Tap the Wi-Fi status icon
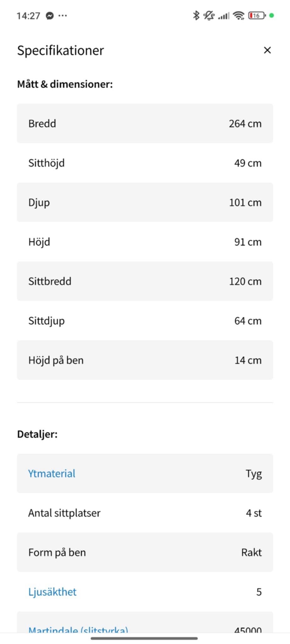The image size is (290, 644). click(239, 15)
